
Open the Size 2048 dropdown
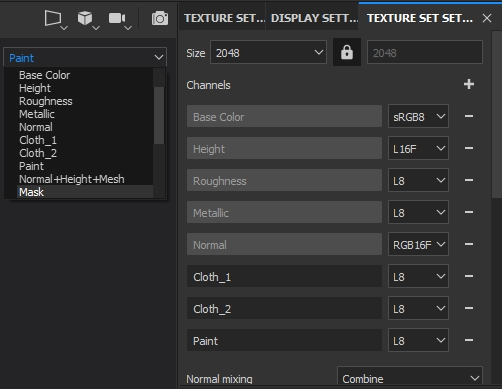268,52
